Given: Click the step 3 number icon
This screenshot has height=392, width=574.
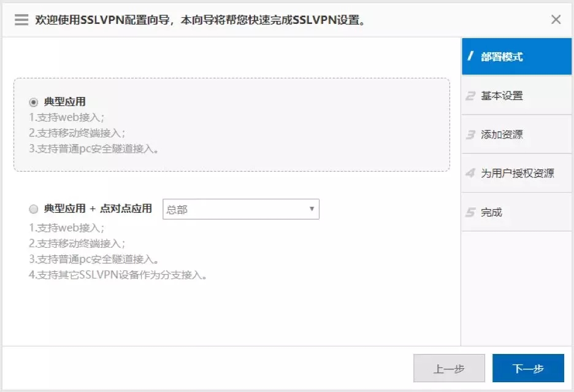Looking at the screenshot, I should tap(470, 134).
